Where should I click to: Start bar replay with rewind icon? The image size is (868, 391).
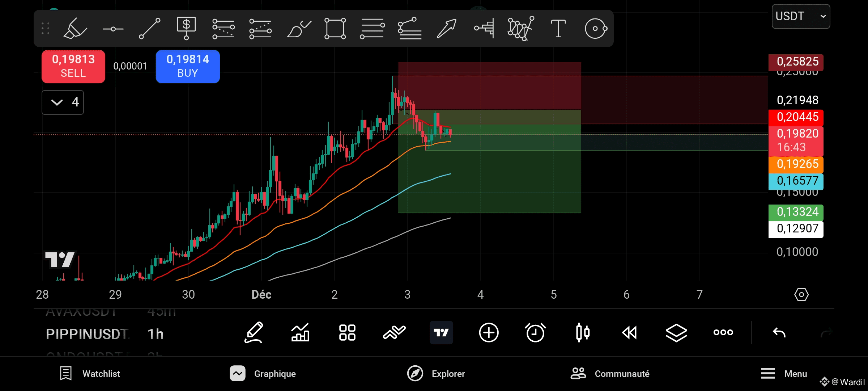(x=629, y=332)
